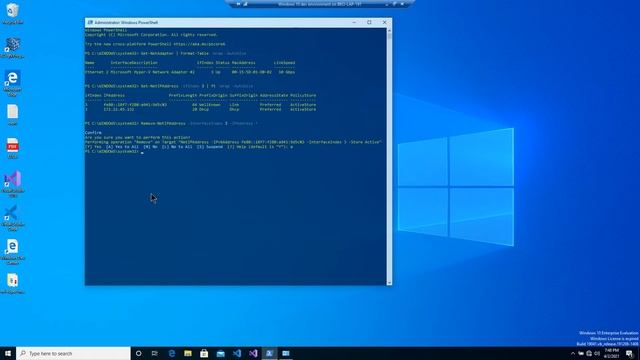This screenshot has width=640, height=360.
Task: Restore down the remote session connection bar
Action: [x=394, y=4]
